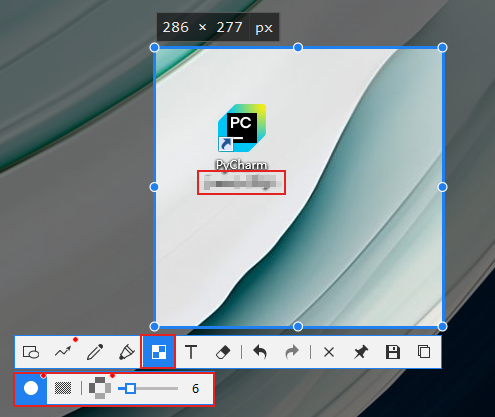Image resolution: width=495 pixels, height=417 pixels.
Task: Pin the screenshot to the screen
Action: [361, 352]
